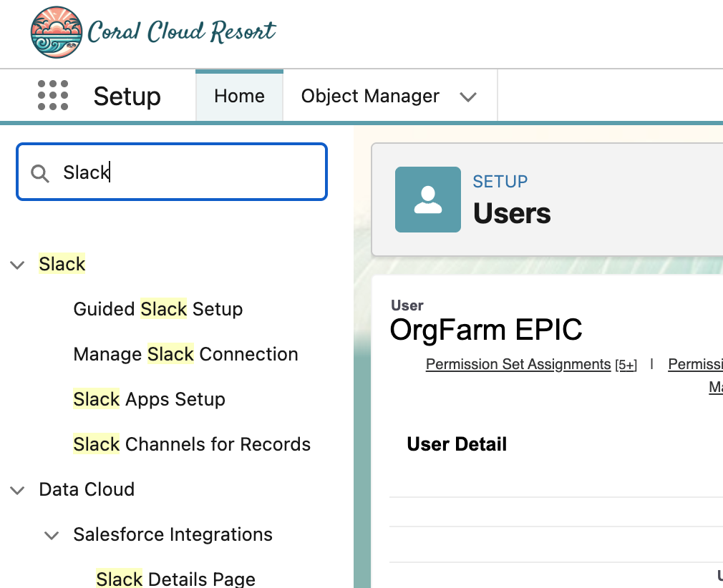This screenshot has height=588, width=723.
Task: Collapse the Salesforce Integrations chevron
Action: 52,535
